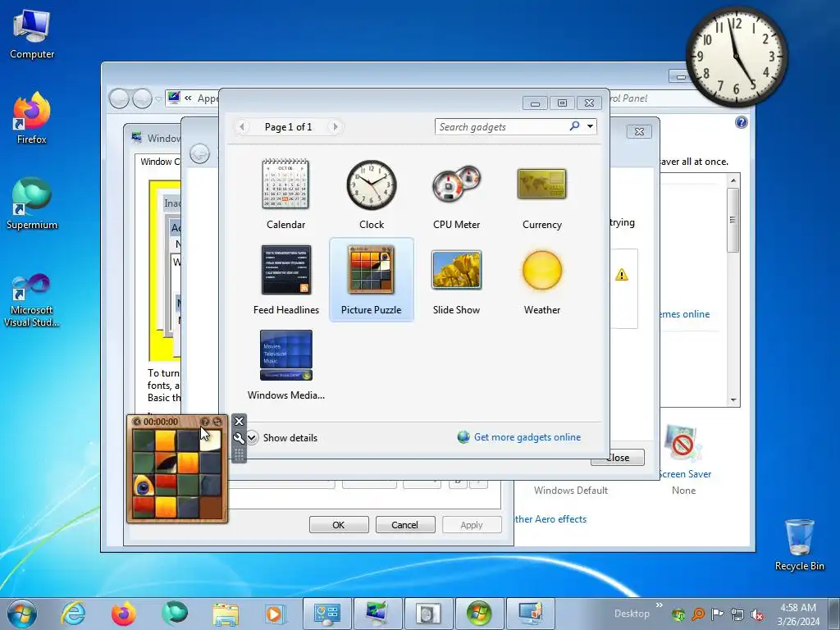Click the disabled Apply button

(x=472, y=525)
